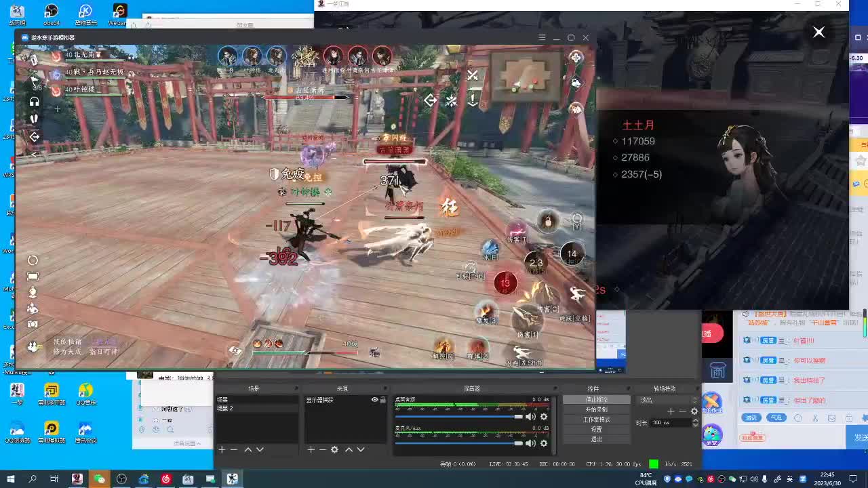Image resolution: width=868 pixels, height=488 pixels.
Task: Open the scene transition type dropdown
Action: 668,400
